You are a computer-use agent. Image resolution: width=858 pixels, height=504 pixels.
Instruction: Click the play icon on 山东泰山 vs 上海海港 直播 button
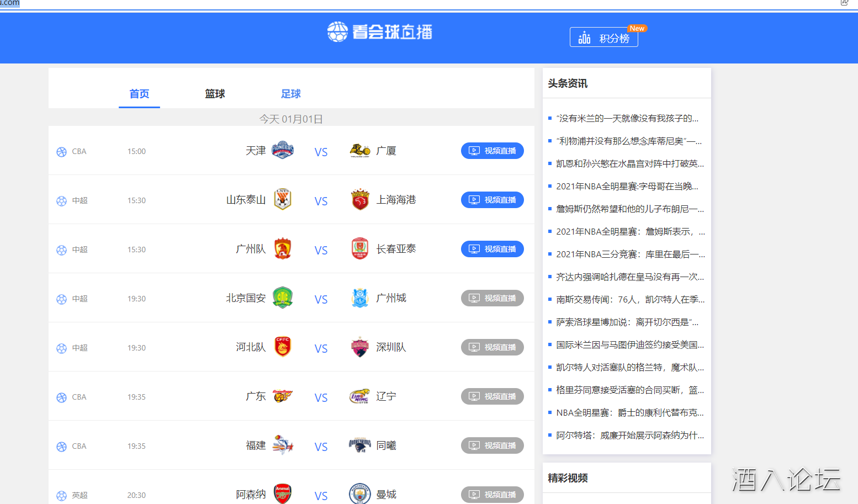point(474,200)
